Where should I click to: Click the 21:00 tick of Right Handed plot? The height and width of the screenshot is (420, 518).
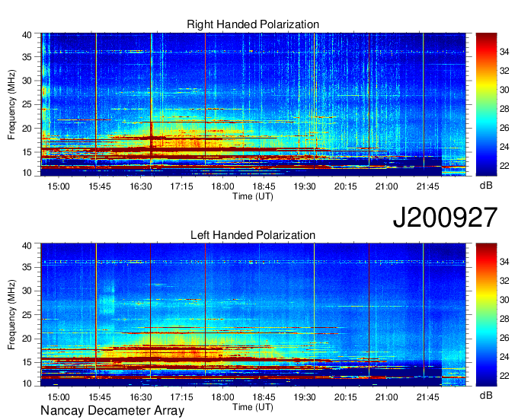point(386,186)
